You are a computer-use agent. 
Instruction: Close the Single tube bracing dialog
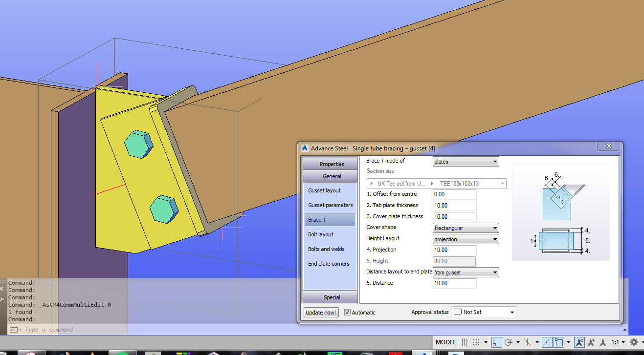pyautogui.click(x=609, y=146)
